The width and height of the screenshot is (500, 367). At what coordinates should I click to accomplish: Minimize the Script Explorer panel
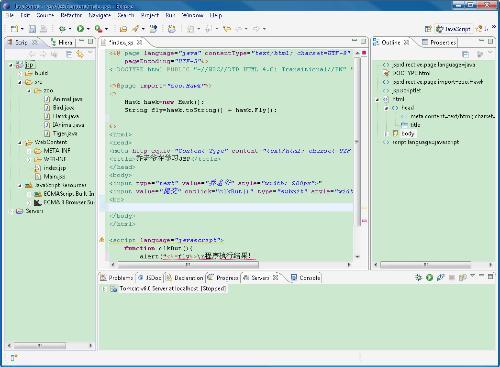(x=82, y=42)
